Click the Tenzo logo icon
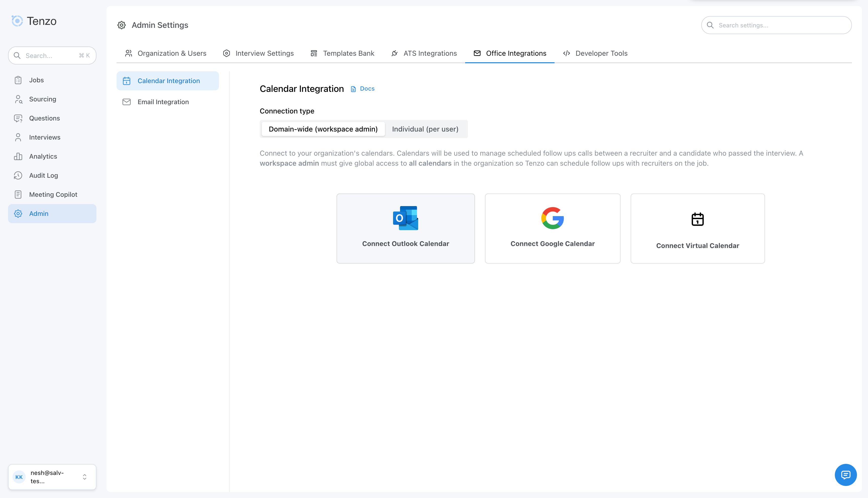Image resolution: width=868 pixels, height=498 pixels. pos(17,21)
